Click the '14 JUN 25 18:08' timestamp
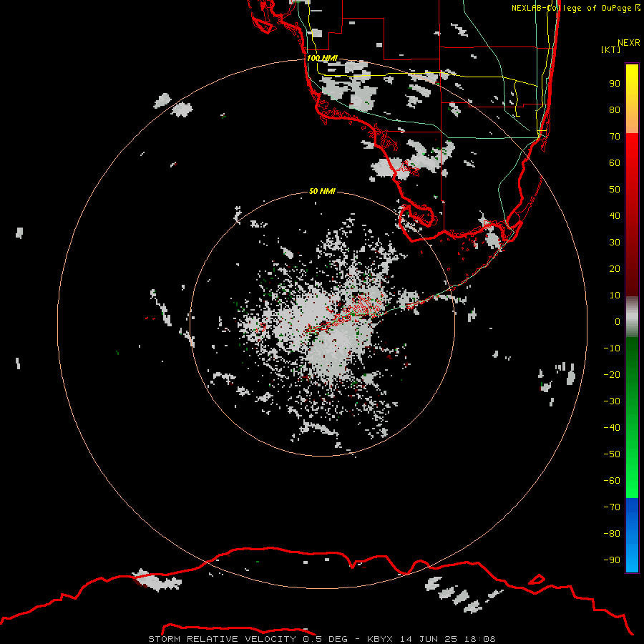The height and width of the screenshot is (644, 644). [x=448, y=639]
